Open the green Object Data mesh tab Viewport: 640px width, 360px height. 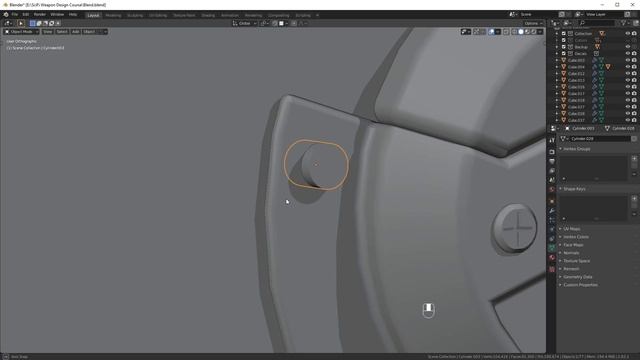(x=552, y=248)
